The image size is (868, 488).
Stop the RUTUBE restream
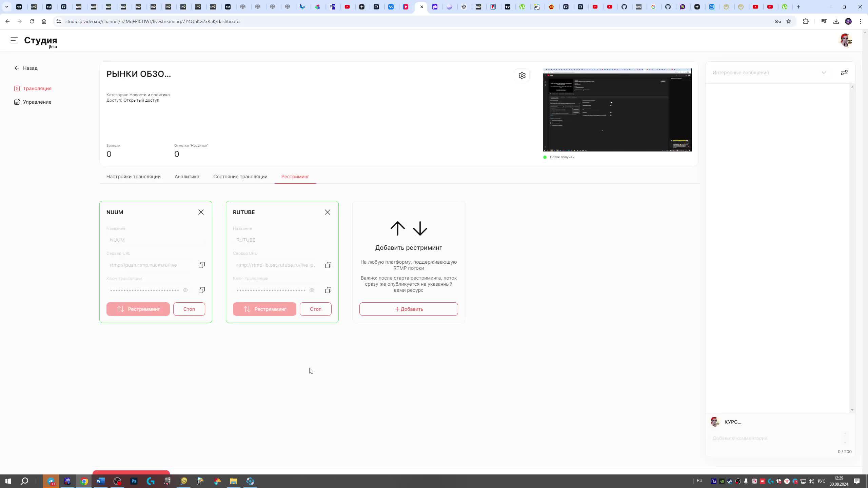coord(316,309)
